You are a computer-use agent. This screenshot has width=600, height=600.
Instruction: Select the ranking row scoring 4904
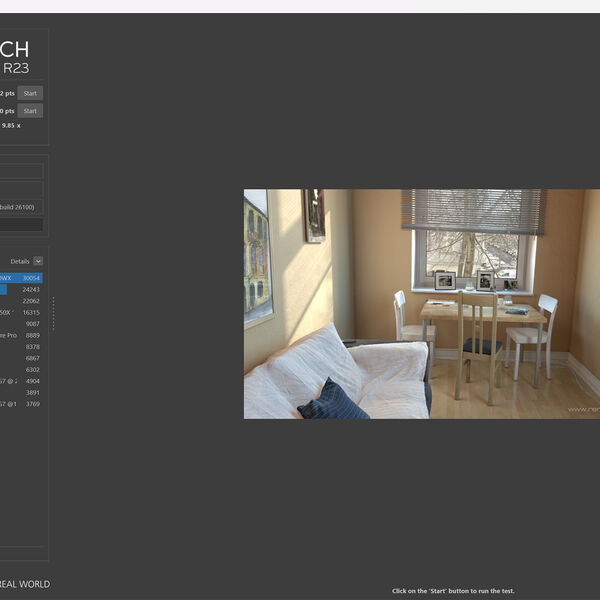[x=21, y=381]
